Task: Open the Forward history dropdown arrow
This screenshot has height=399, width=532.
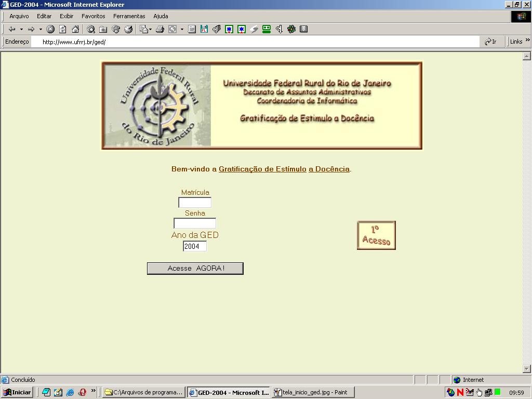Action: [x=41, y=29]
